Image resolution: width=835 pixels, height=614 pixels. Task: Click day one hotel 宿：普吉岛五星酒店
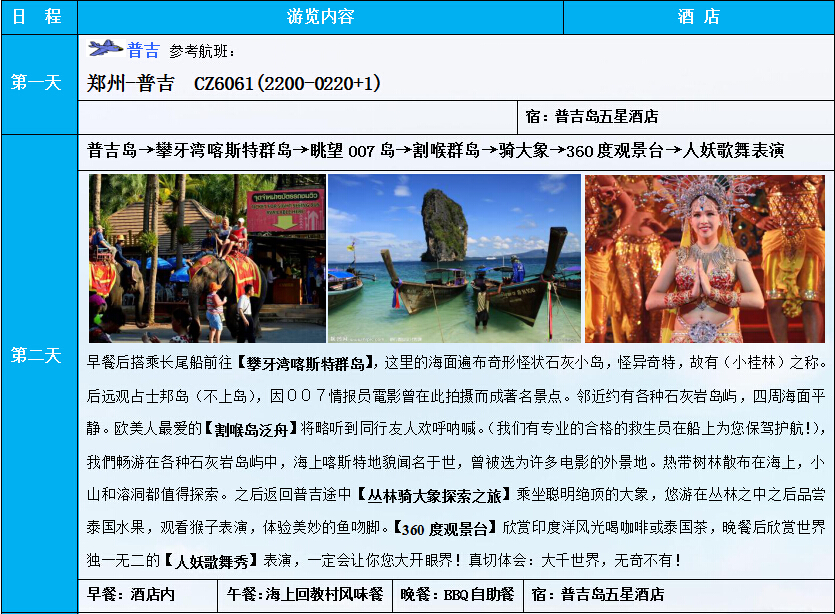click(x=592, y=117)
